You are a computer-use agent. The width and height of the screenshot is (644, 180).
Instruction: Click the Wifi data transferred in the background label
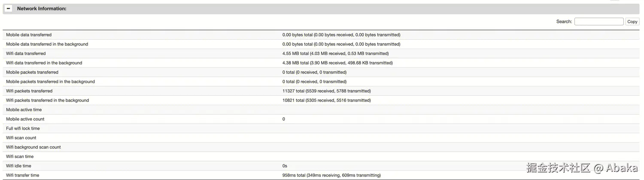pyautogui.click(x=44, y=63)
